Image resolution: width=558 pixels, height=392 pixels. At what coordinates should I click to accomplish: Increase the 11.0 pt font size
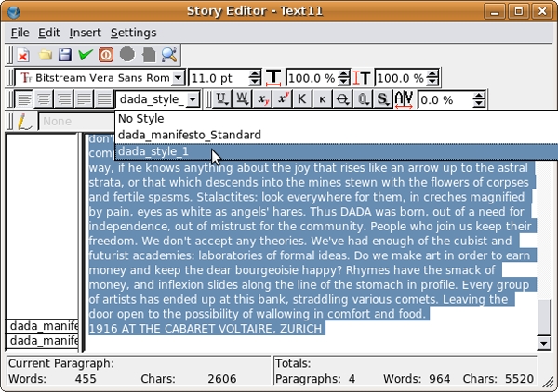tap(255, 74)
